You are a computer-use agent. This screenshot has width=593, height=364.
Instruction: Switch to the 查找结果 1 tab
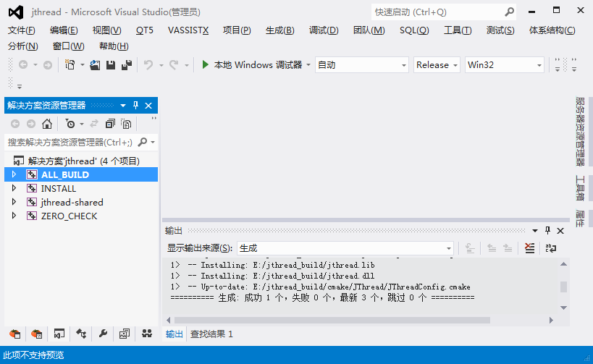tap(211, 334)
